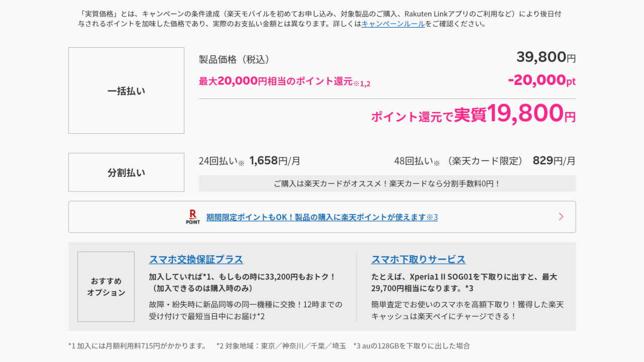
Task: Open スマホ交換保証プラス details
Action: (x=196, y=259)
